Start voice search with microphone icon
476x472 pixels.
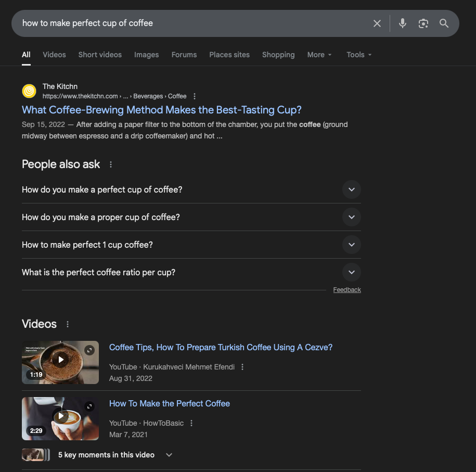point(402,23)
